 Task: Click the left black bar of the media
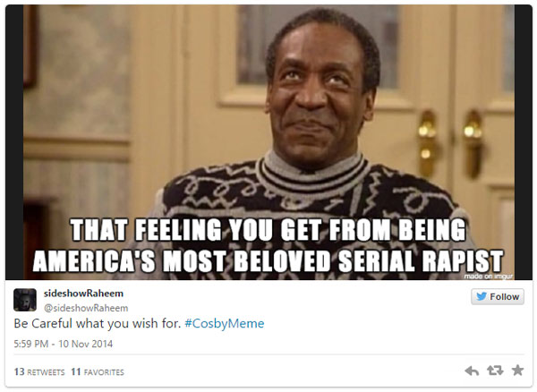[x=14, y=142]
